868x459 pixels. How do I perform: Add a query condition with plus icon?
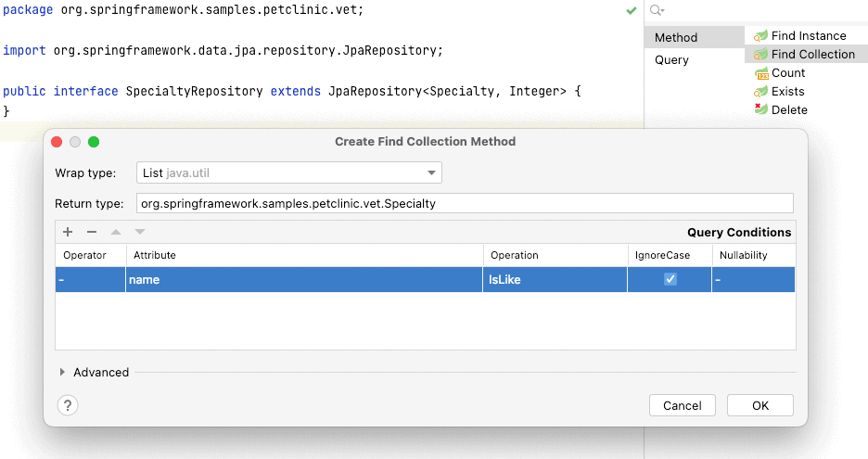point(68,232)
